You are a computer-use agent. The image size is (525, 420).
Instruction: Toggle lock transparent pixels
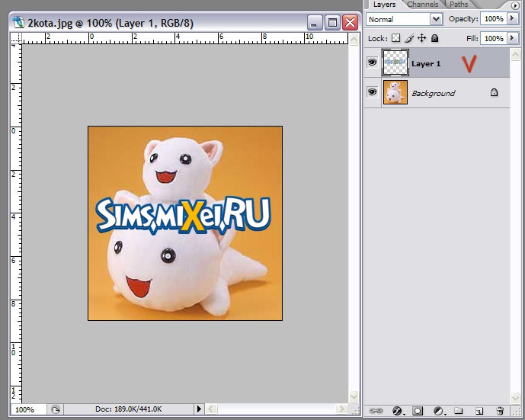click(395, 38)
